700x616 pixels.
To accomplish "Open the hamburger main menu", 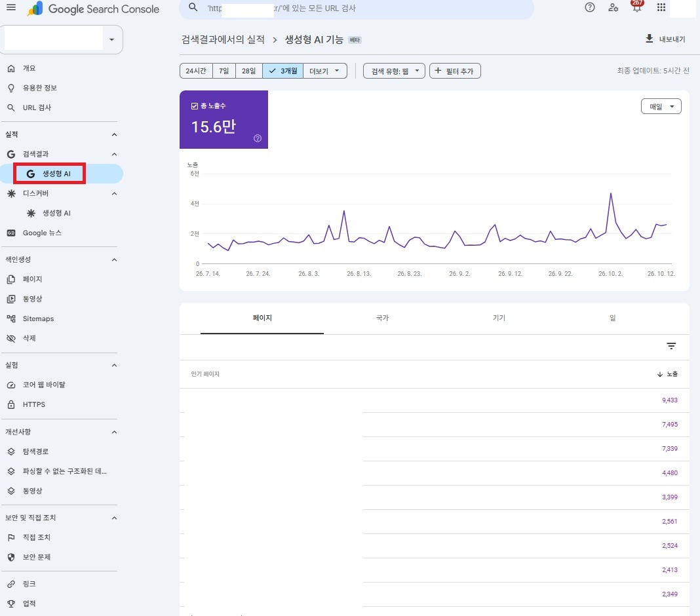I will pos(11,8).
